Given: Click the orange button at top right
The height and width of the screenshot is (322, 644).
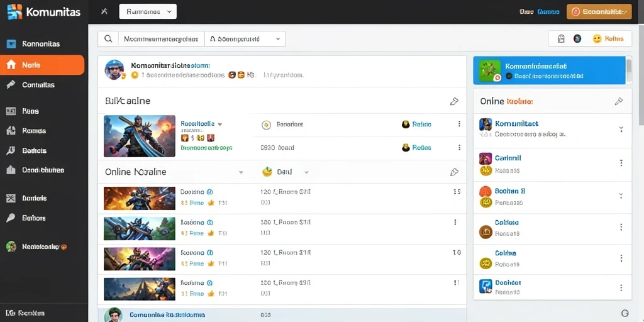Looking at the screenshot, I should point(599,12).
